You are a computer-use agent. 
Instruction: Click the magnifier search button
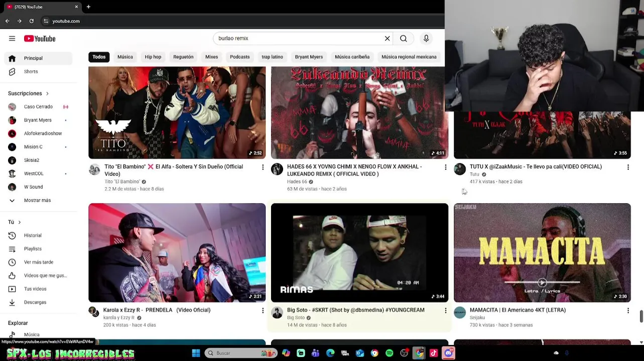point(404,39)
